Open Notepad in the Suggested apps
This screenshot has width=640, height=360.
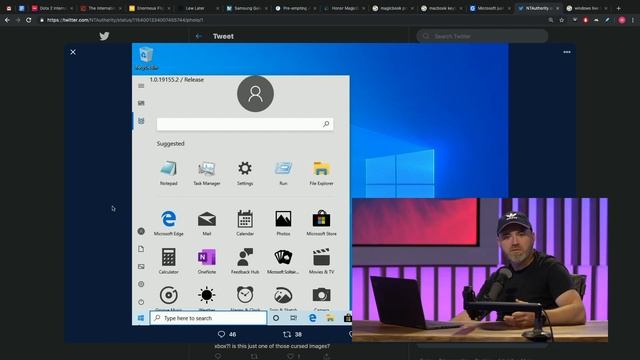point(169,173)
